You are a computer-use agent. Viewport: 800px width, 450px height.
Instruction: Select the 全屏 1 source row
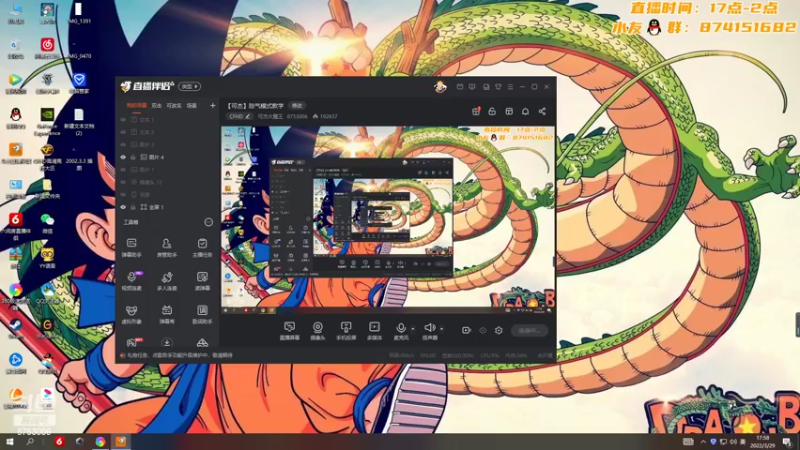pos(167,207)
